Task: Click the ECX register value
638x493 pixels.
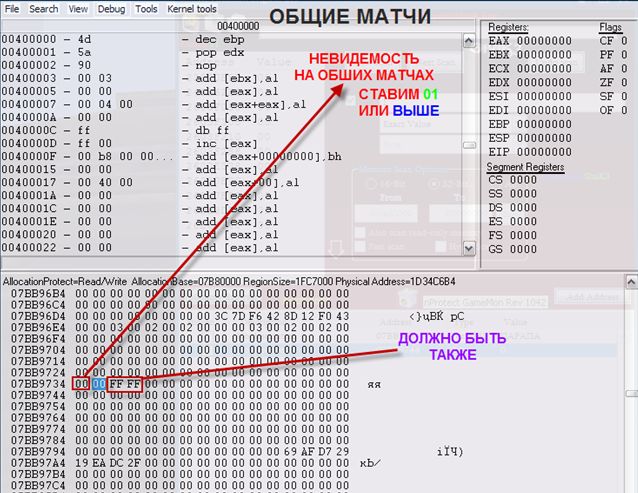Action: pyautogui.click(x=544, y=69)
